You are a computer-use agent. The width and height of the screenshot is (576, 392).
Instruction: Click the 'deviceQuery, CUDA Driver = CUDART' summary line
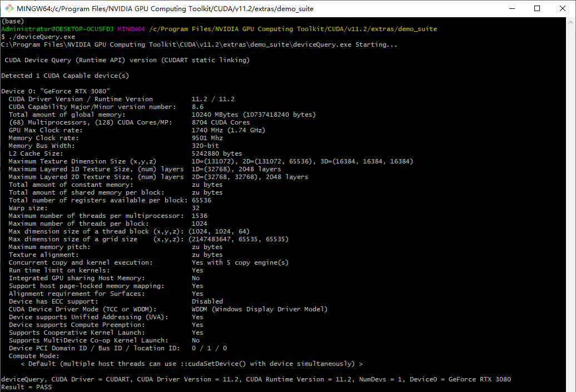coord(256,379)
